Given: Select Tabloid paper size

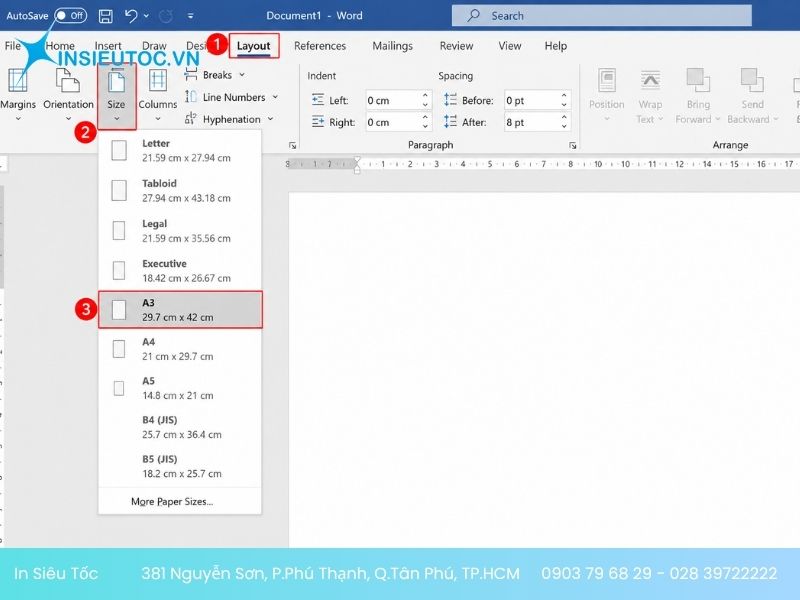Looking at the screenshot, I should (x=180, y=190).
